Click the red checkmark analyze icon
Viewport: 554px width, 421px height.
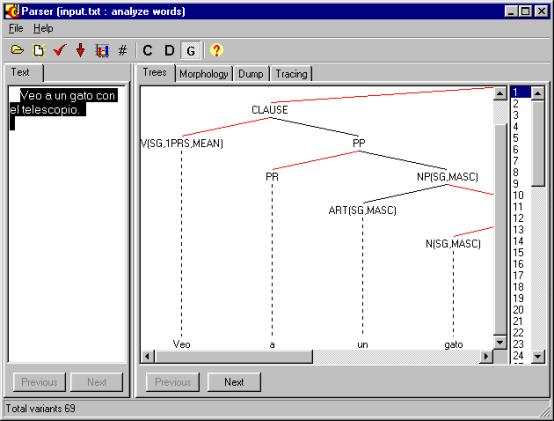60,51
